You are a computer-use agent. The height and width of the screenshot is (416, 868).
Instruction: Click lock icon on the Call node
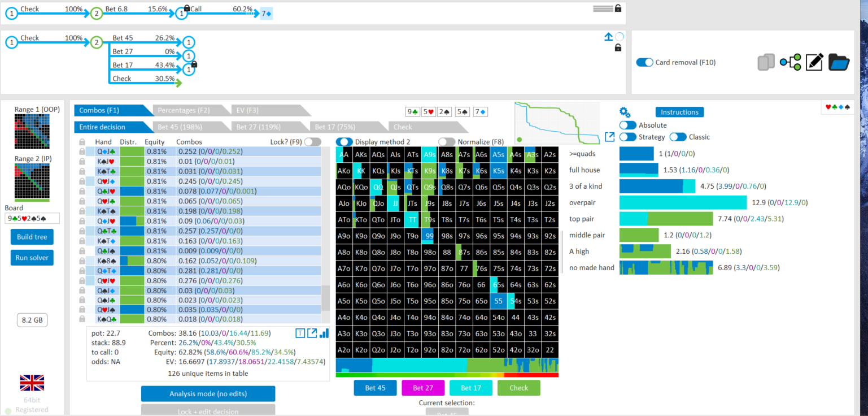[187, 8]
